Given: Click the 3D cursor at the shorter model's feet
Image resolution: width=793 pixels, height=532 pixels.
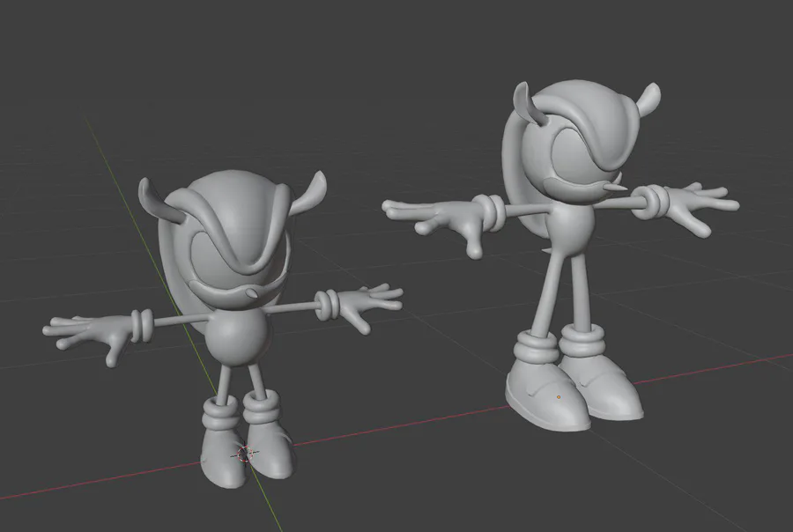Looking at the screenshot, I should coord(245,454).
